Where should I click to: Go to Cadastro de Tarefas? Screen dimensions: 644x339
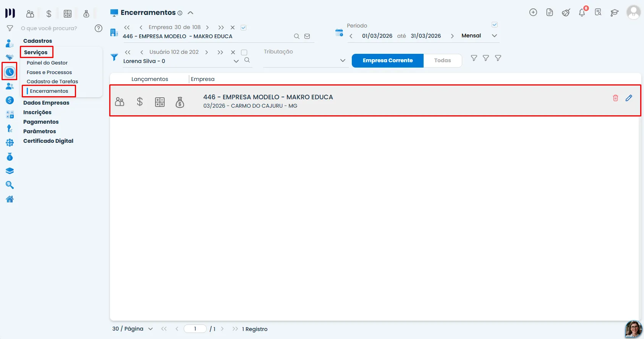tap(52, 81)
